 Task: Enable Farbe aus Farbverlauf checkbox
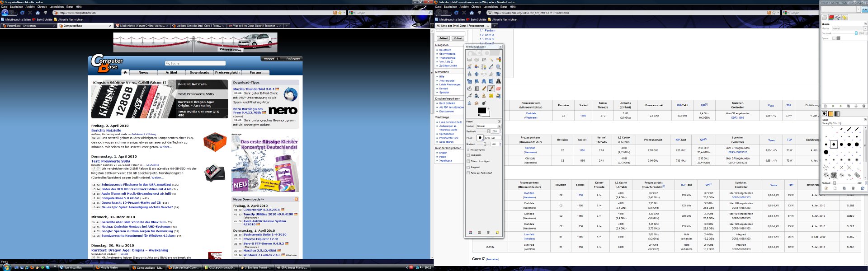468,173
